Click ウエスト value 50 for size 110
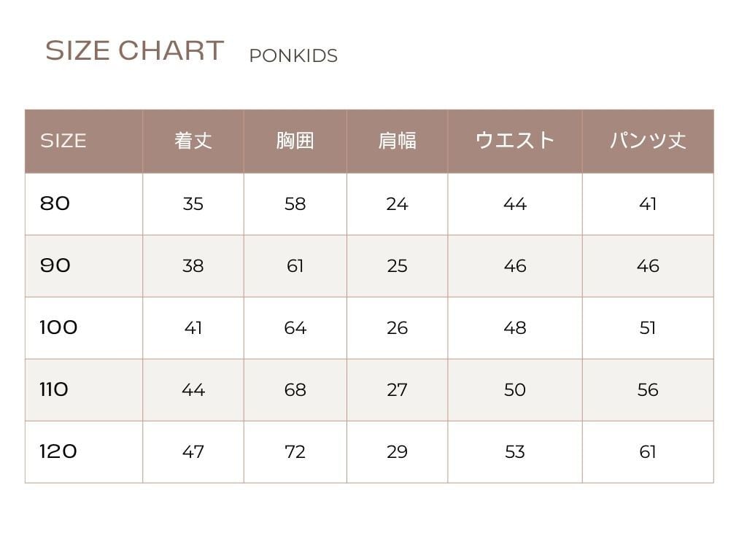Image resolution: width=747 pixels, height=560 pixels. (515, 390)
